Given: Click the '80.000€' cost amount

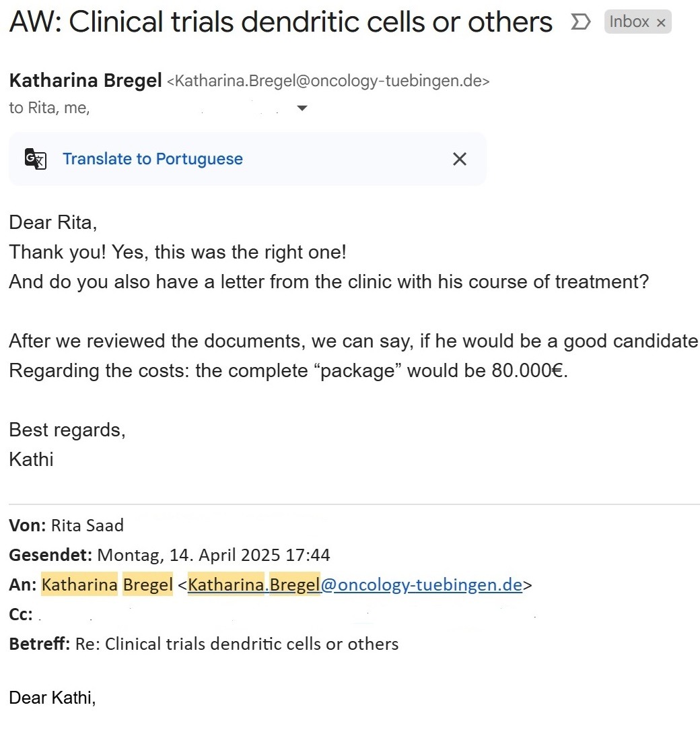Looking at the screenshot, I should [530, 371].
